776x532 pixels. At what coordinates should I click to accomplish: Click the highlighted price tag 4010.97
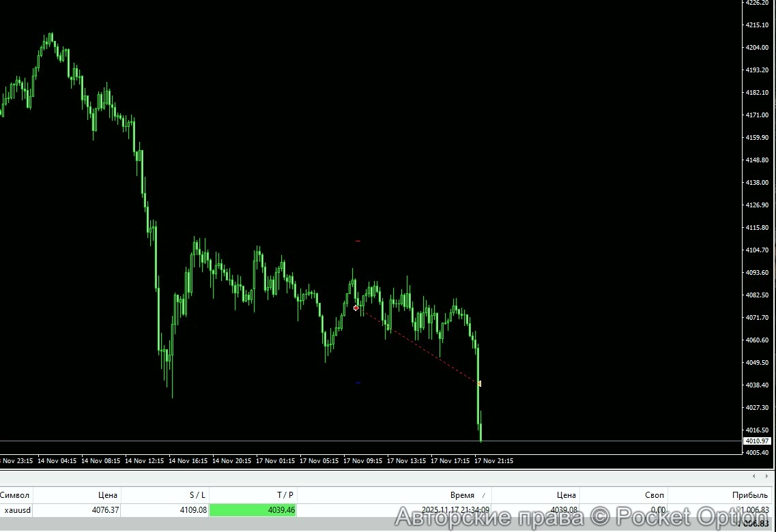pyautogui.click(x=759, y=441)
